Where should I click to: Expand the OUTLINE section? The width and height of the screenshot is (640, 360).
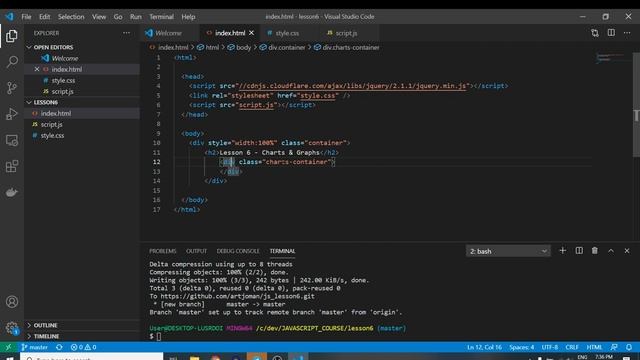tap(82, 325)
